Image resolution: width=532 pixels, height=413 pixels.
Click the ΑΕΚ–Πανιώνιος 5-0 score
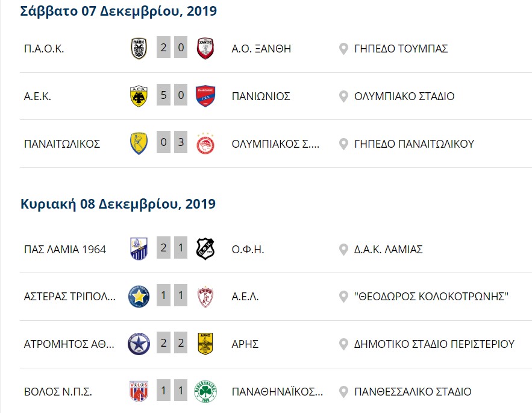pos(172,95)
